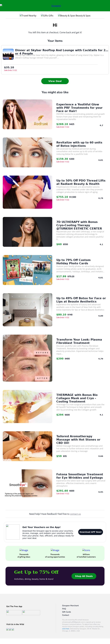
Task: Open the Botox 60 units deal title
Action: (x=79, y=144)
